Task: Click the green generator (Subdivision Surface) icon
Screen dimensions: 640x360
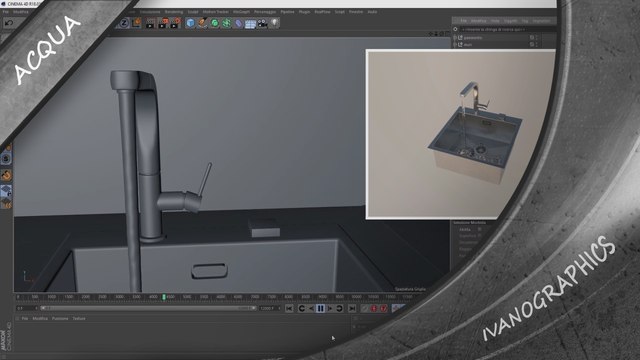Action: tap(215, 23)
